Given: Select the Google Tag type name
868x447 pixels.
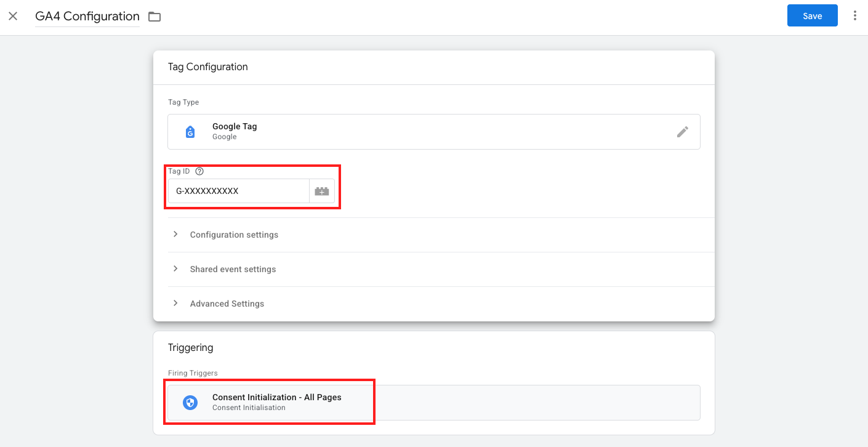Looking at the screenshot, I should click(235, 126).
